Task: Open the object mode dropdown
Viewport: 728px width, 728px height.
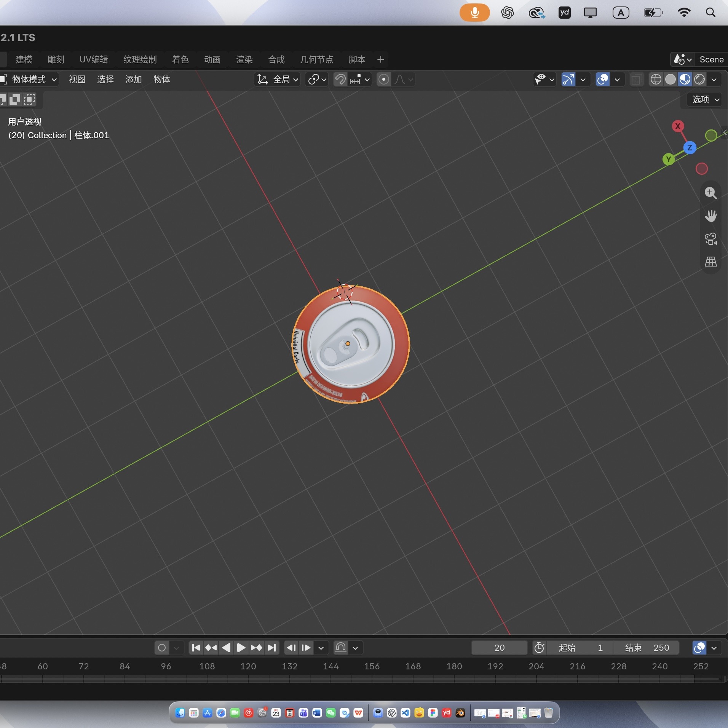Action: pos(30,80)
